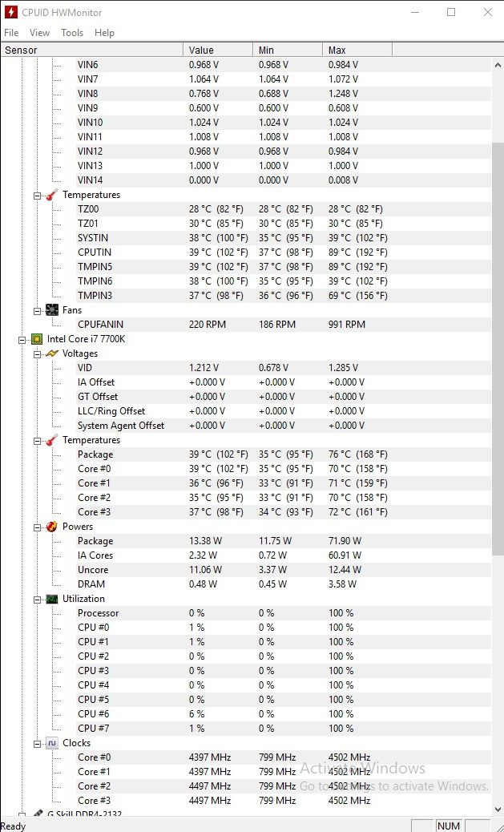Collapse the Utilization tree section
This screenshot has width=504, height=832.
click(x=37, y=599)
